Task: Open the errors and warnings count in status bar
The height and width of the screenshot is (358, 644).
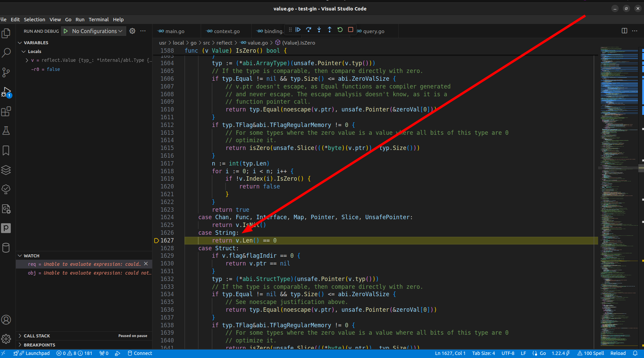Action: tap(74, 353)
